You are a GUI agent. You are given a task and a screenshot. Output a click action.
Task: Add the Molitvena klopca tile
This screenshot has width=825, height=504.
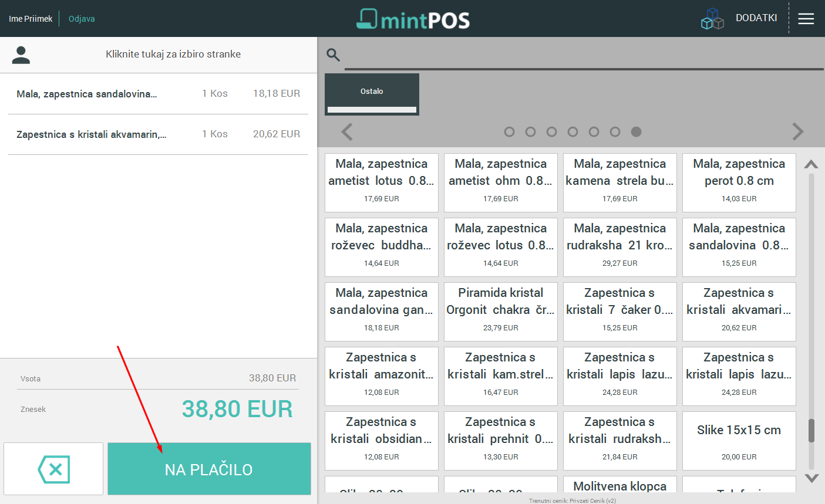click(620, 484)
